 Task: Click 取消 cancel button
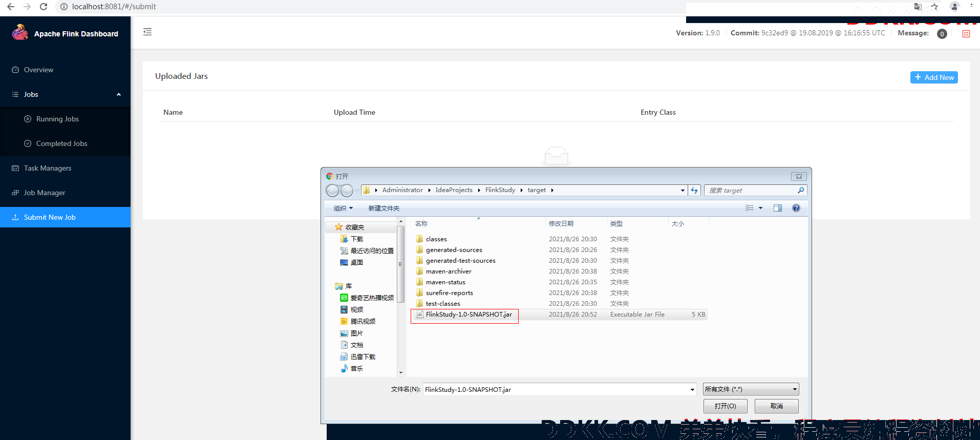coord(776,406)
